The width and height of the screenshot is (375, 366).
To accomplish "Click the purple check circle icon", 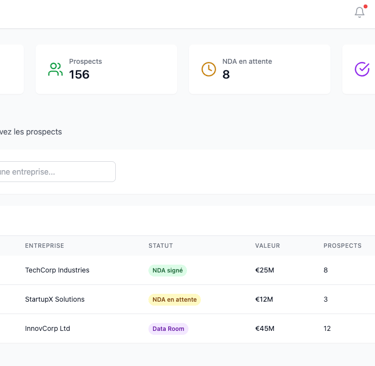I will [362, 69].
